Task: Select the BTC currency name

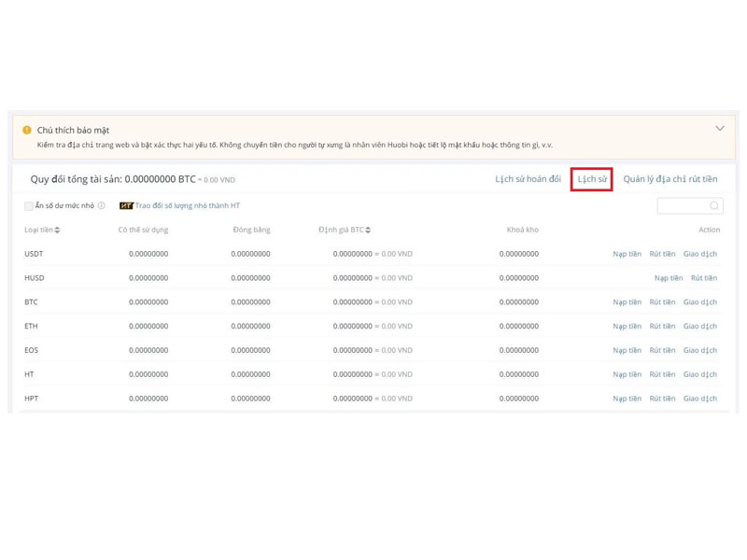Action: (x=31, y=301)
